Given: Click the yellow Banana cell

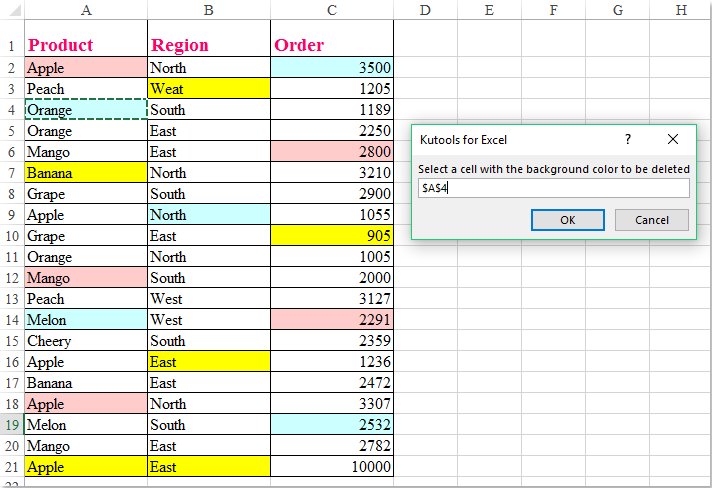Looking at the screenshot, I should (x=86, y=173).
